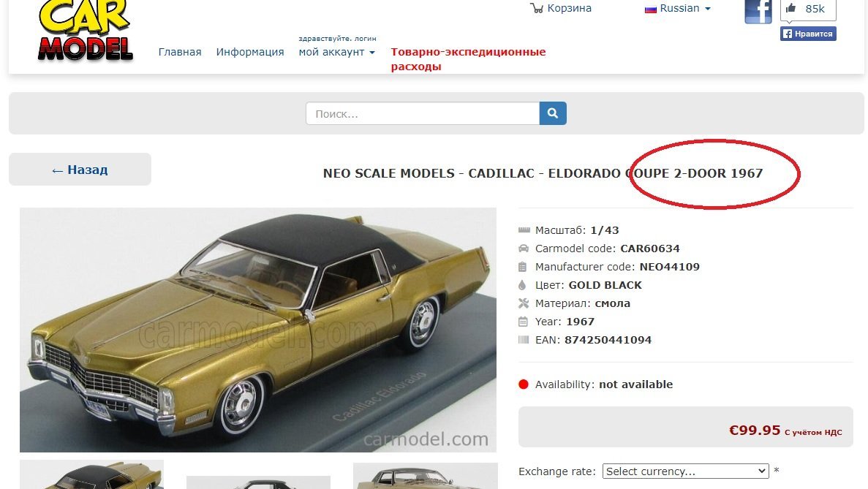
Task: Select the first small car thumbnail
Action: point(92,474)
